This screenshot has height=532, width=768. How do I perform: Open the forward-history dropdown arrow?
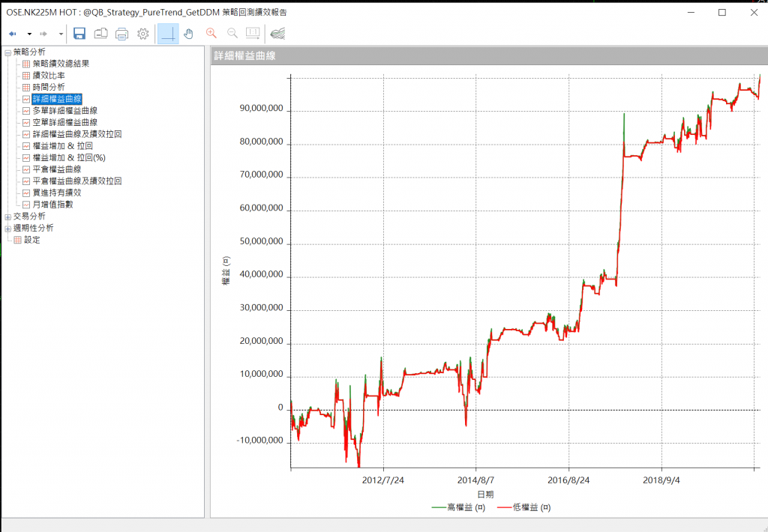pos(61,34)
